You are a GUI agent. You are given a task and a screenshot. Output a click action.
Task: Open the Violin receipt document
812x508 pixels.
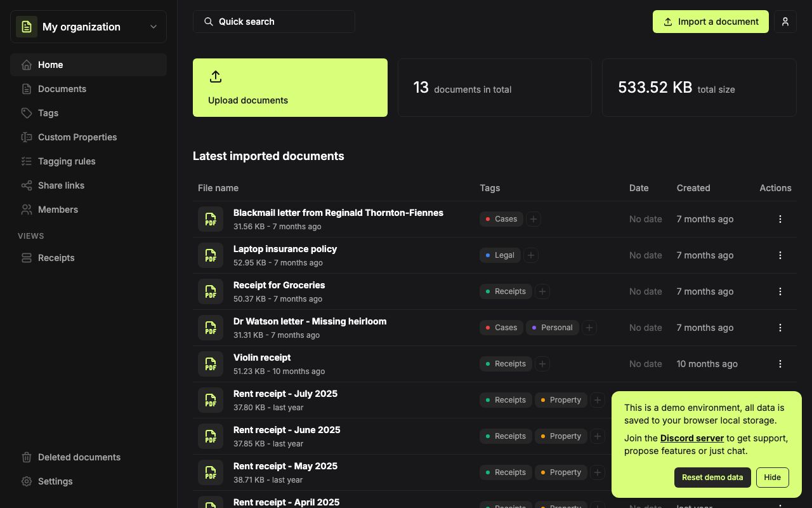[x=262, y=358]
